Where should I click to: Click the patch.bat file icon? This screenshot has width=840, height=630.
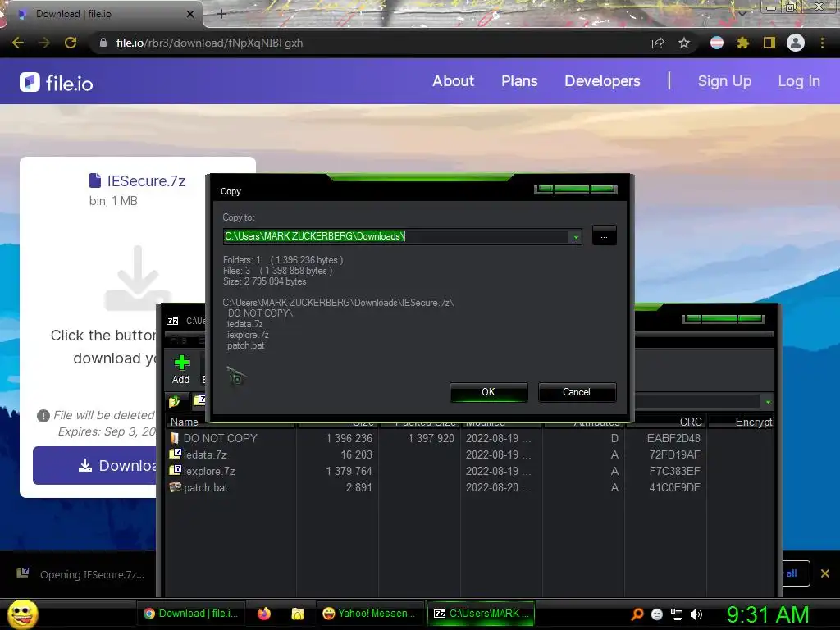[176, 487]
